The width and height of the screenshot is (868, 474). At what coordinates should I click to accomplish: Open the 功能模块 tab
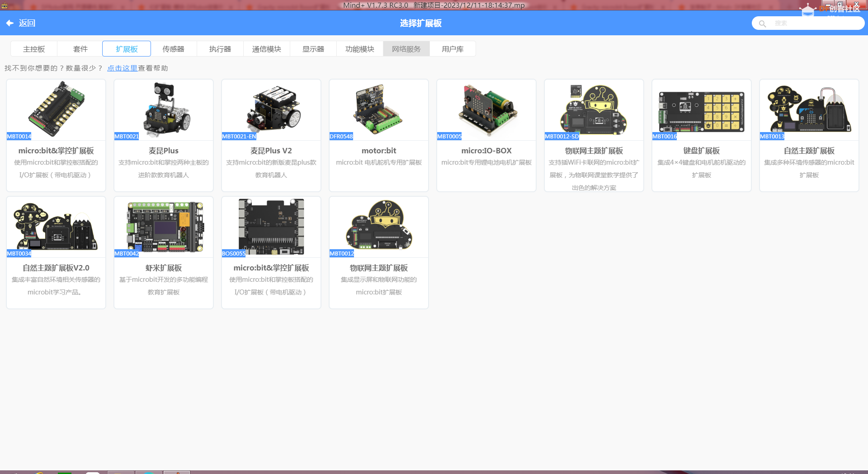click(x=360, y=49)
